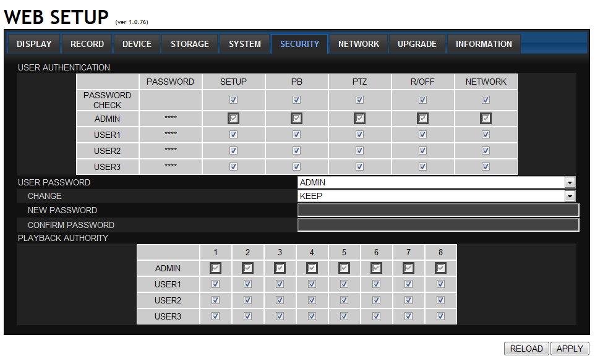Click ADMIN playback authority channel 1 checkbox
Screen dimensions: 595x364
pos(215,268)
